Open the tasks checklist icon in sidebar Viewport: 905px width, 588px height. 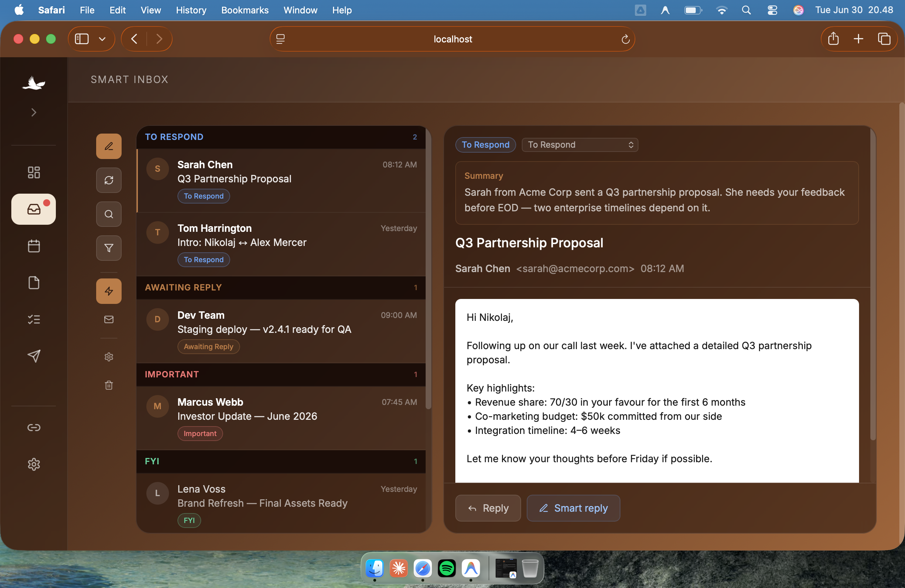click(x=34, y=319)
